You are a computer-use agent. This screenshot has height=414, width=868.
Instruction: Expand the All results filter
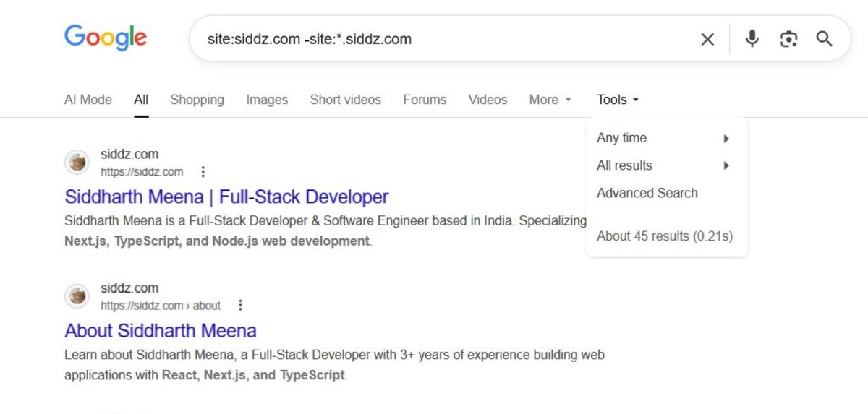click(x=663, y=165)
